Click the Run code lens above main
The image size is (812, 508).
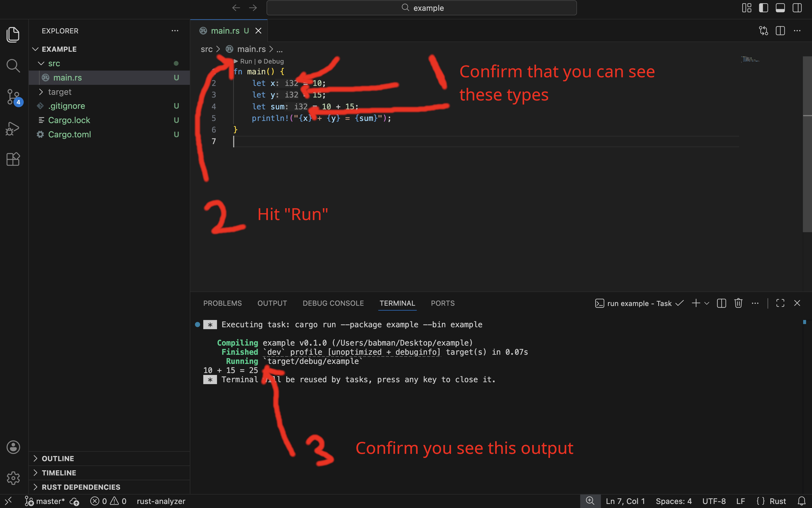246,61
